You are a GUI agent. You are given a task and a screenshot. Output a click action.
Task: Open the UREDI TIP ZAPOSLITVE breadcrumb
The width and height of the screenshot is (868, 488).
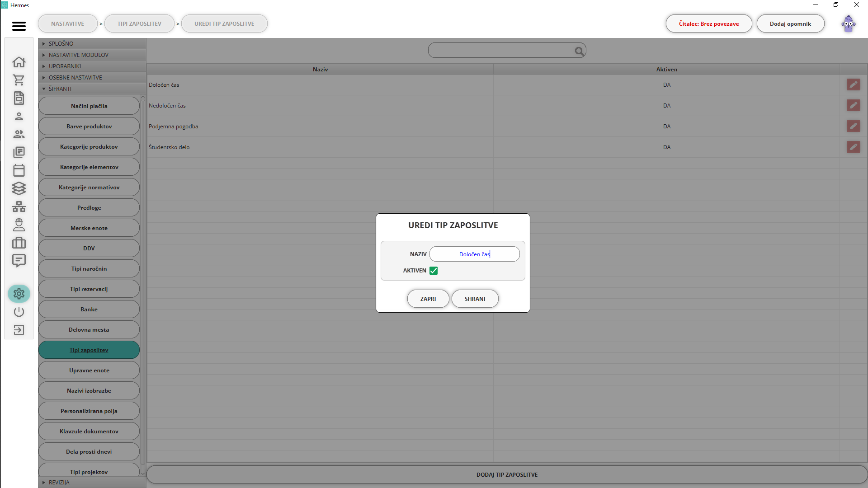(x=224, y=24)
